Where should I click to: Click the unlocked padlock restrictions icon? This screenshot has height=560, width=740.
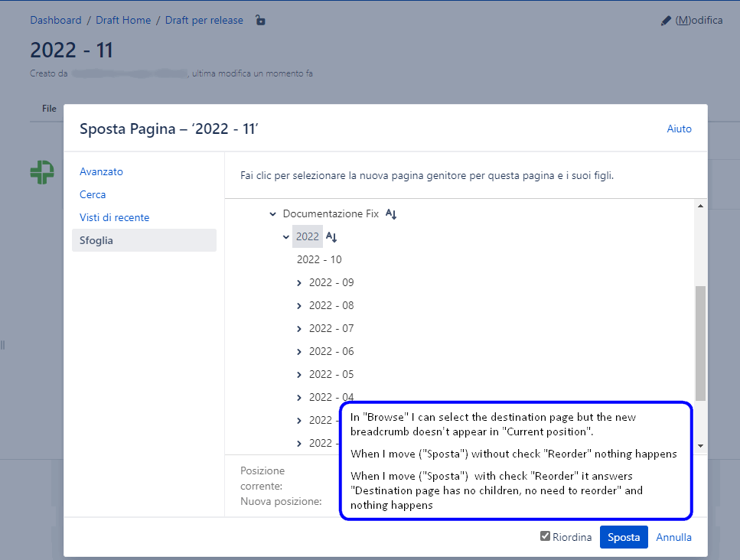[260, 21]
